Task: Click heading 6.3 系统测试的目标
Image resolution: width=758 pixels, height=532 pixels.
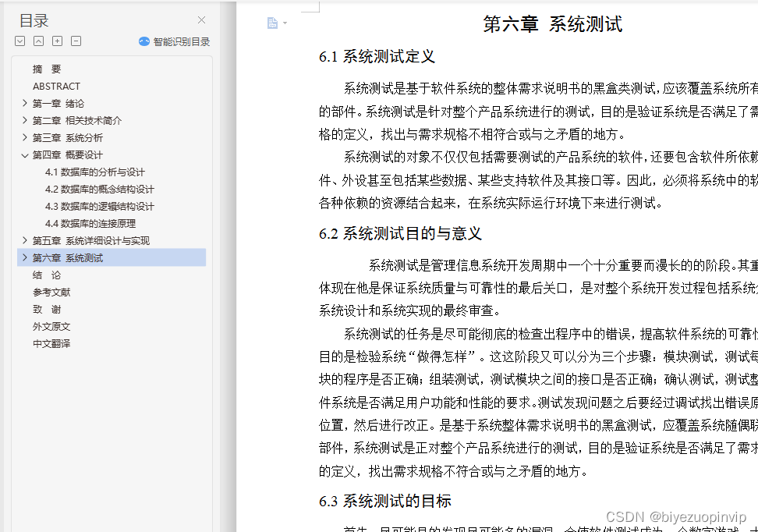Action: [x=384, y=501]
